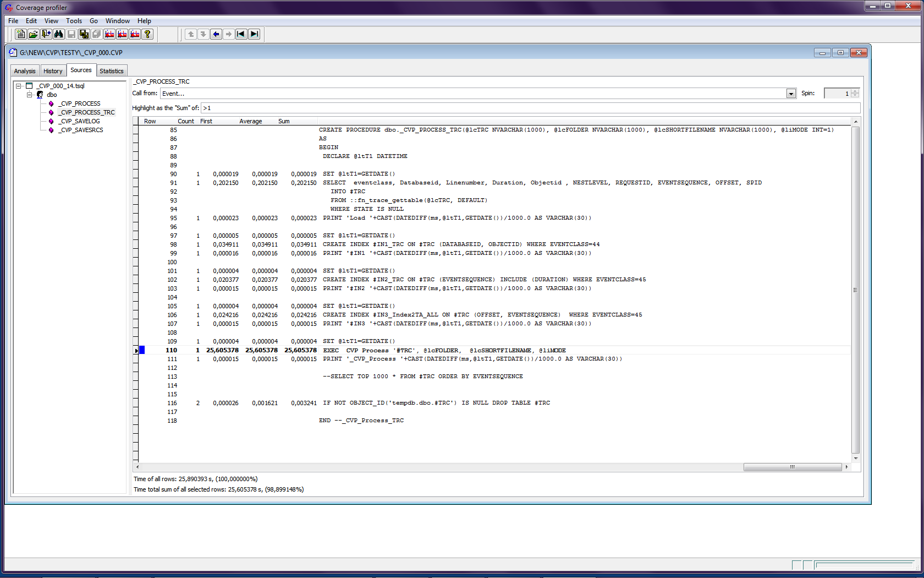Image resolution: width=924 pixels, height=578 pixels.
Task: Select the Sources tab
Action: [x=81, y=70]
